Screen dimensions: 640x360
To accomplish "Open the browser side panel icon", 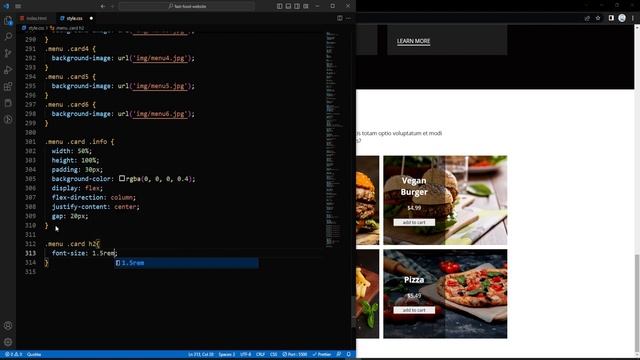I will pos(611,18).
